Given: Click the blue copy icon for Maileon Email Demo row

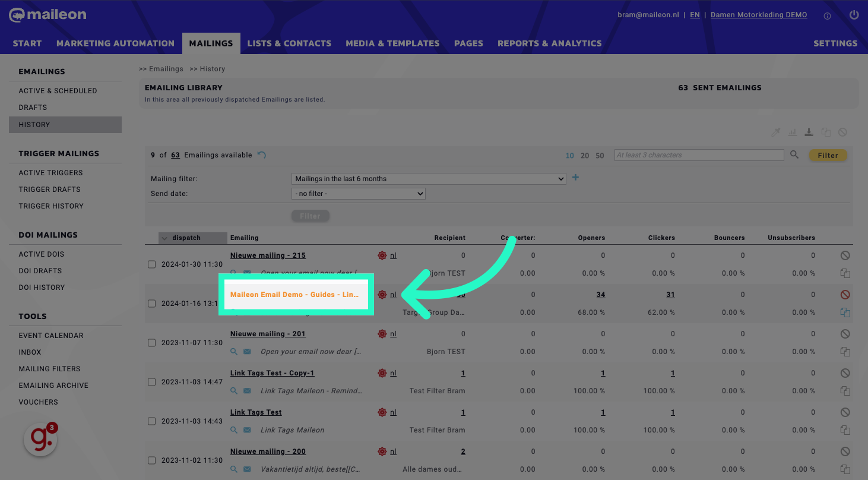Looking at the screenshot, I should click(x=845, y=312).
